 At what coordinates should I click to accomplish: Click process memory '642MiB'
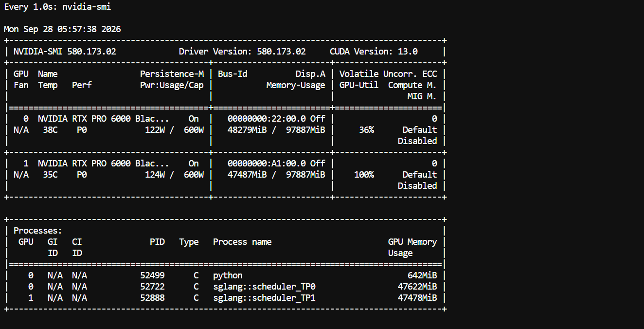(422, 275)
